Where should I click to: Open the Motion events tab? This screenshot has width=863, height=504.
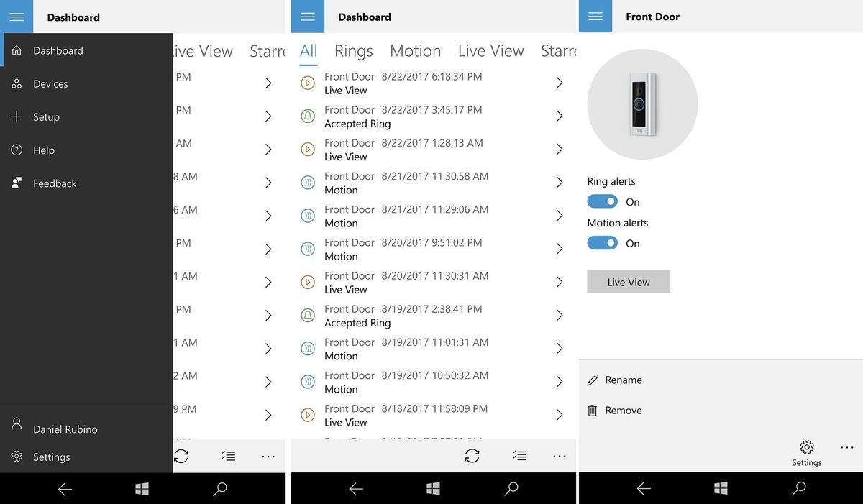click(x=415, y=50)
